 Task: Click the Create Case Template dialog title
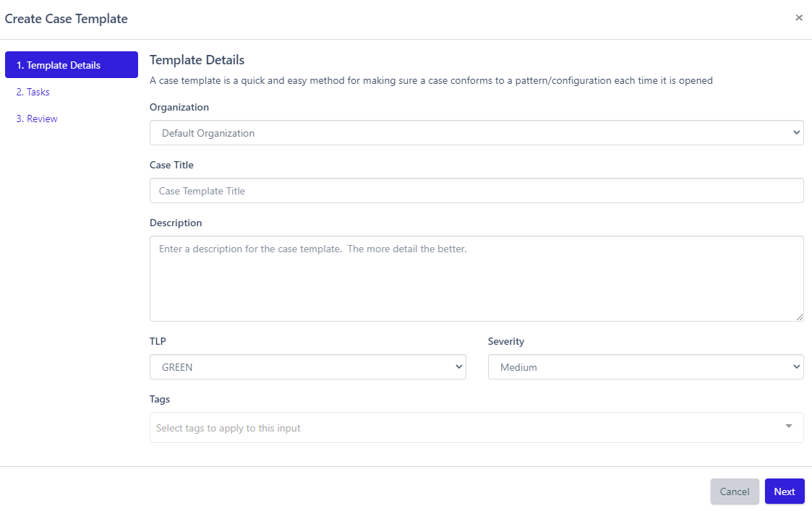67,20
